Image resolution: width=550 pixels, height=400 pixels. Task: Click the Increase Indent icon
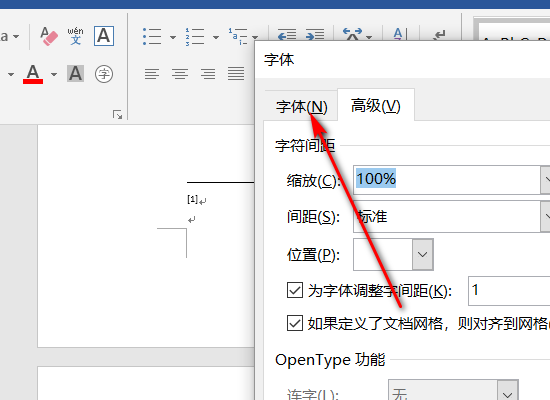(x=315, y=35)
